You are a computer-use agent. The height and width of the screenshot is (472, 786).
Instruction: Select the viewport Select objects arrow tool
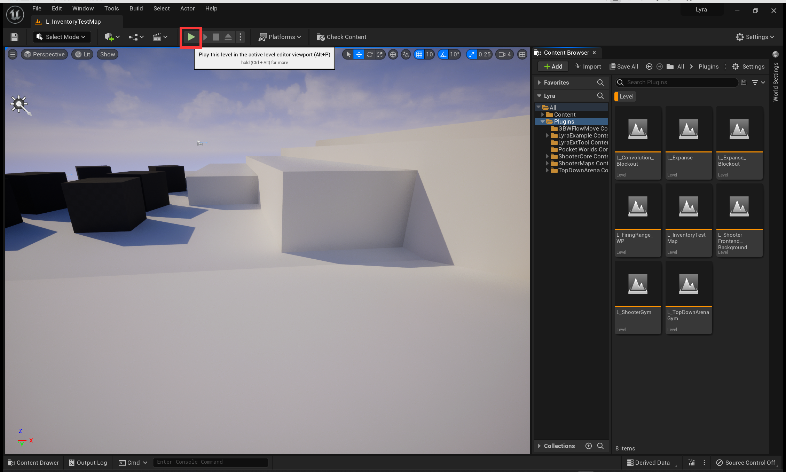348,54
